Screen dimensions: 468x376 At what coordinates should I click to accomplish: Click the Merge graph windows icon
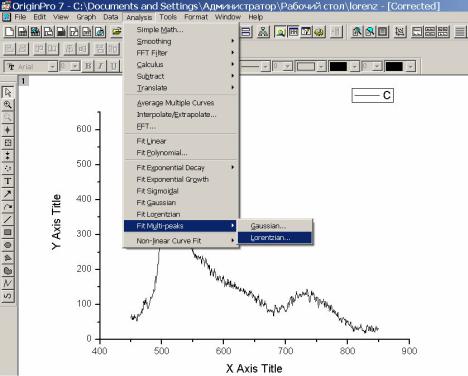pos(443,32)
